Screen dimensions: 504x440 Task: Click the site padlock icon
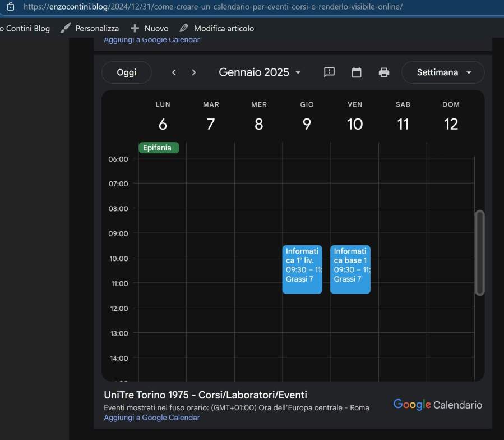coord(10,7)
